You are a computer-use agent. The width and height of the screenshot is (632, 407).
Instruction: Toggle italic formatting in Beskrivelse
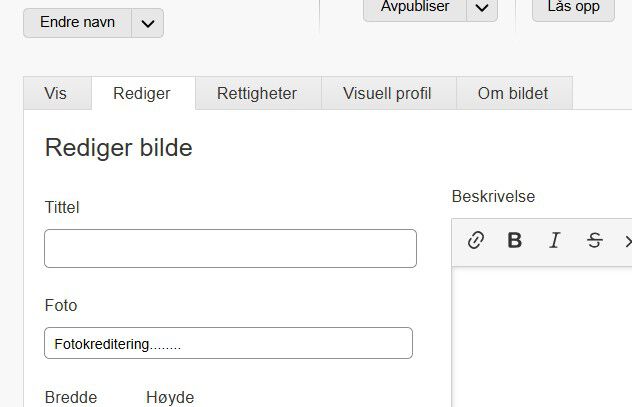coord(555,241)
